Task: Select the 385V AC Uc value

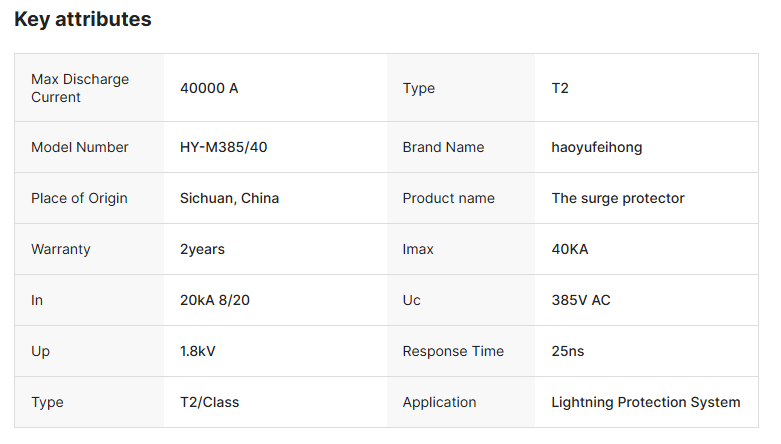Action: click(x=581, y=300)
